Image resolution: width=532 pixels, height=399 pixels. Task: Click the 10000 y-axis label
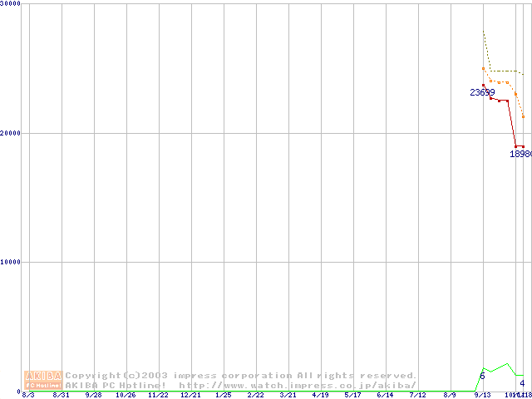(x=11, y=262)
